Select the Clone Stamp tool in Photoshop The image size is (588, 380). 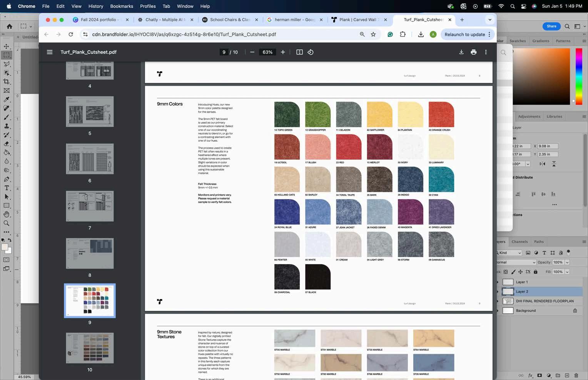[7, 126]
